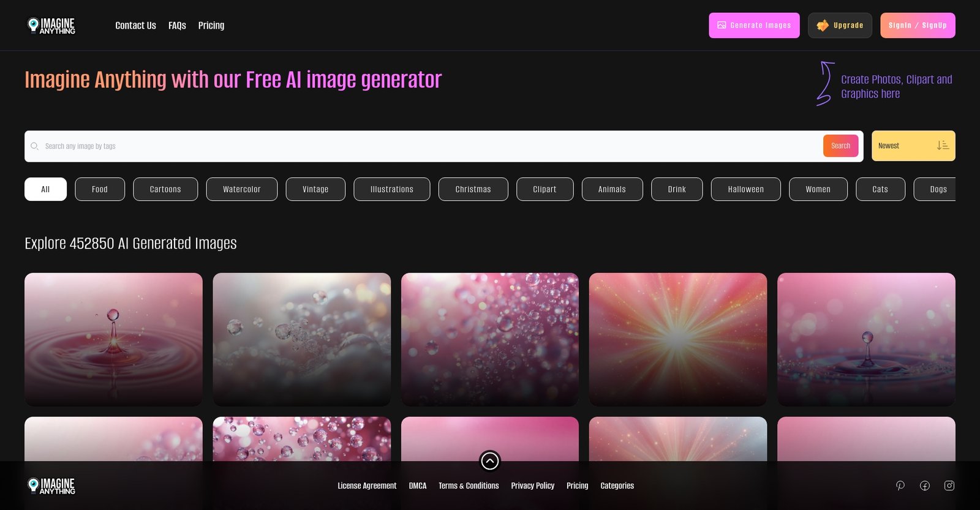Filter images by Watercolor category
The height and width of the screenshot is (510, 980).
pos(241,189)
